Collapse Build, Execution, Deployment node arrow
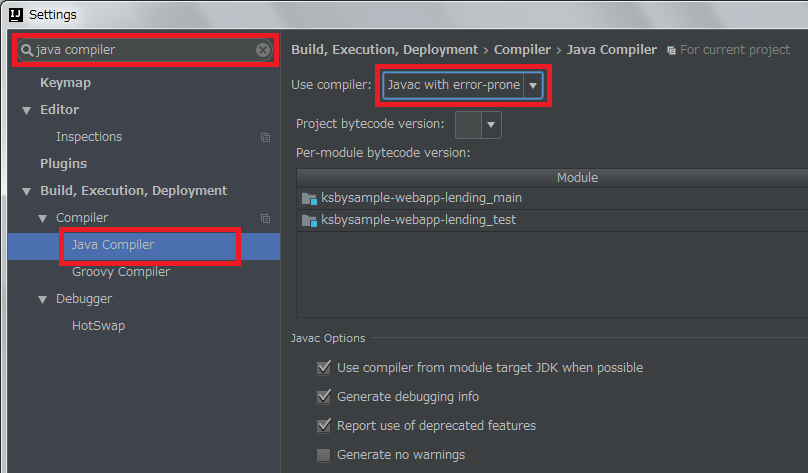 (x=27, y=192)
